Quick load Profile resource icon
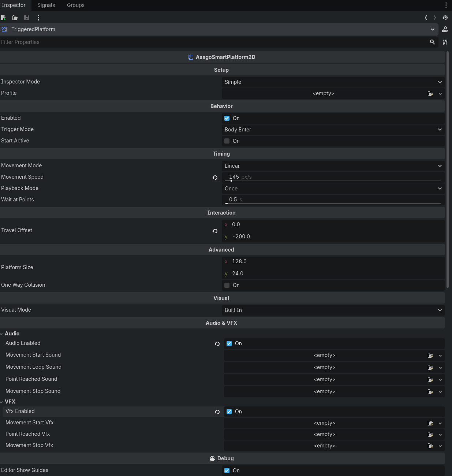 coord(430,94)
